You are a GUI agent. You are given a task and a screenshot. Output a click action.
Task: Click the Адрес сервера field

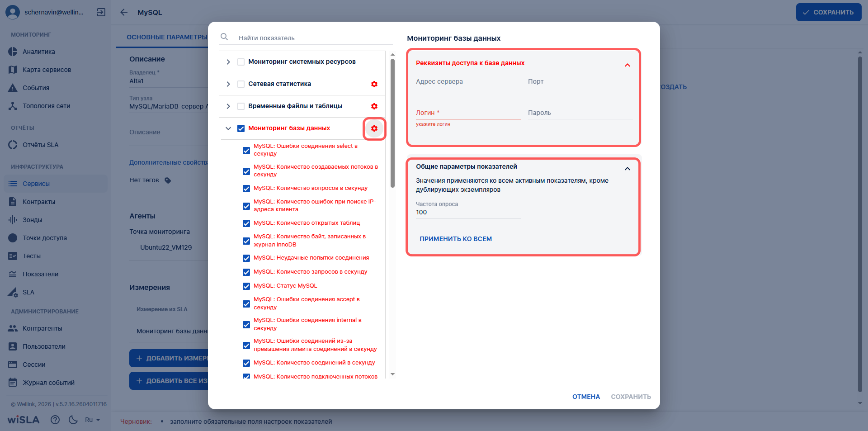[x=468, y=82]
